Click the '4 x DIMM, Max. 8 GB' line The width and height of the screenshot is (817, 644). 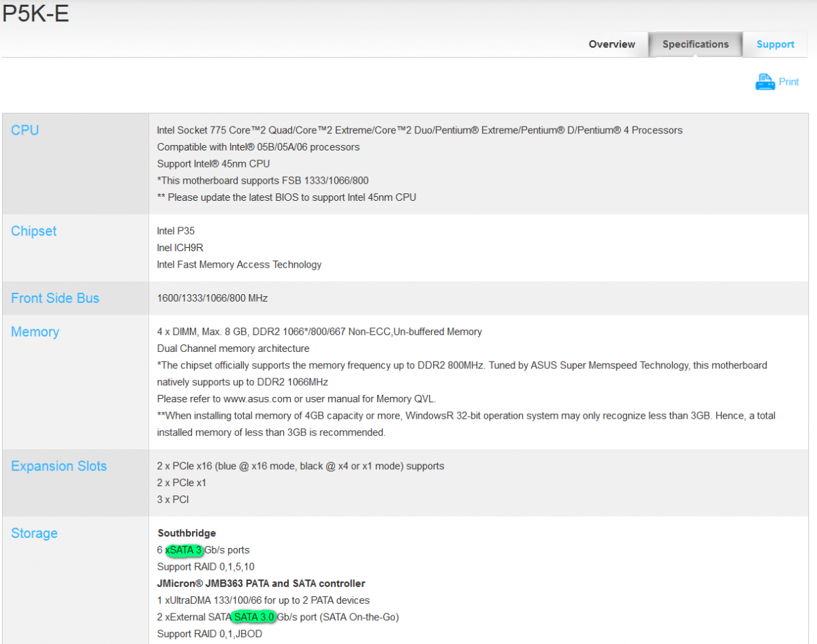pos(319,332)
